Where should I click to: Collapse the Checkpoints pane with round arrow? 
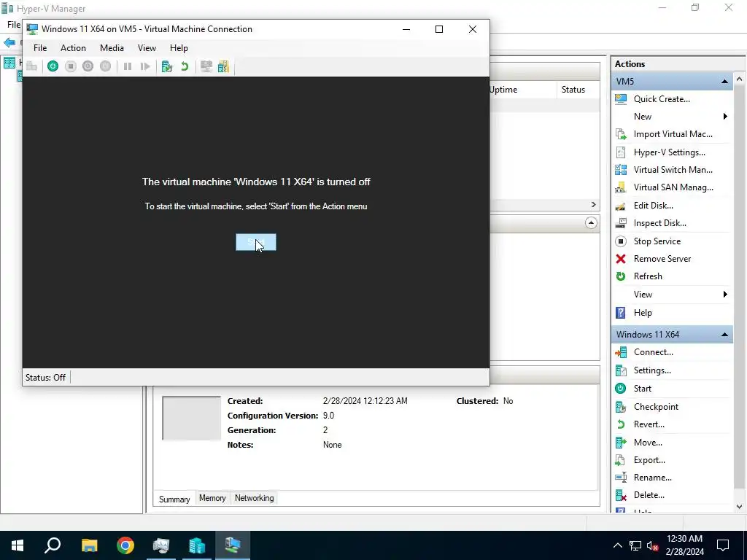point(591,223)
